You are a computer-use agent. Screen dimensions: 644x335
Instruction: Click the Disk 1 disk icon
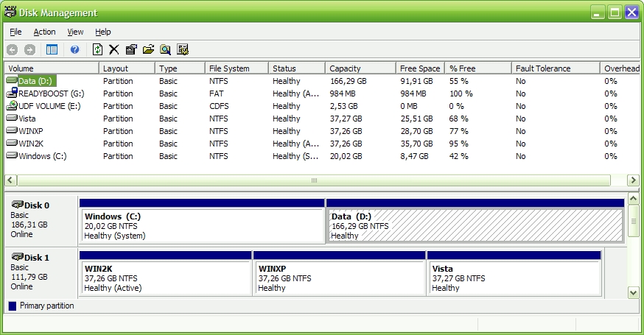[17, 256]
